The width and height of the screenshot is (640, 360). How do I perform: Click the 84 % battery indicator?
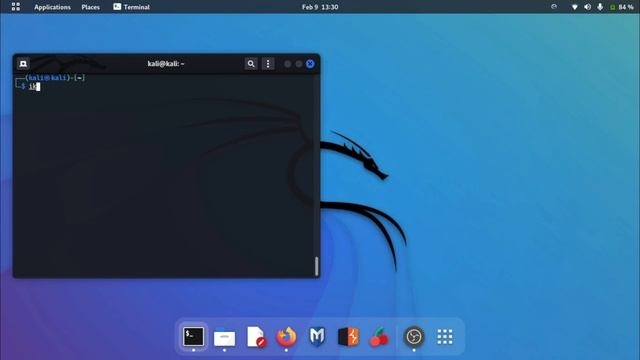point(622,7)
